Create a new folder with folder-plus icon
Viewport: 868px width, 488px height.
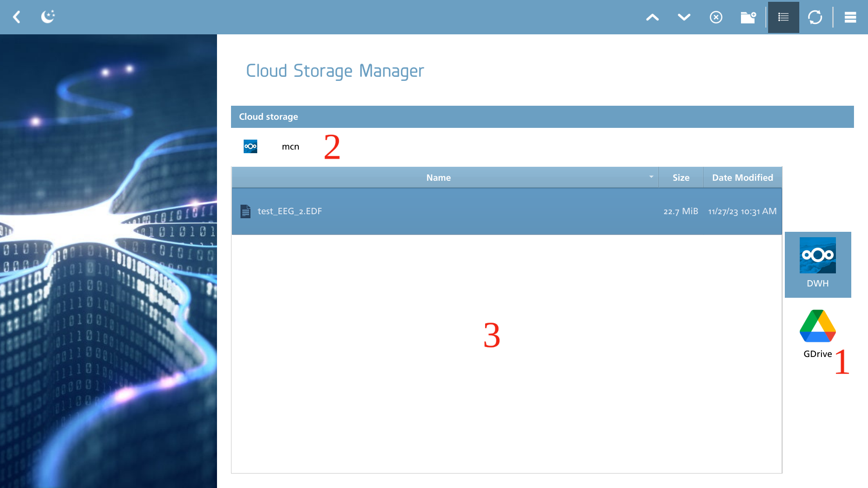click(748, 17)
